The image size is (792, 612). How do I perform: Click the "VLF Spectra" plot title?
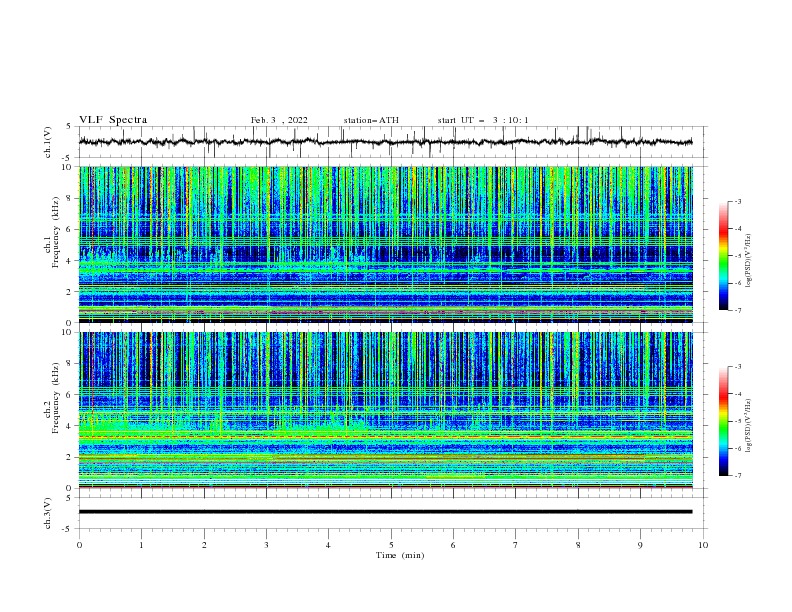coord(113,120)
